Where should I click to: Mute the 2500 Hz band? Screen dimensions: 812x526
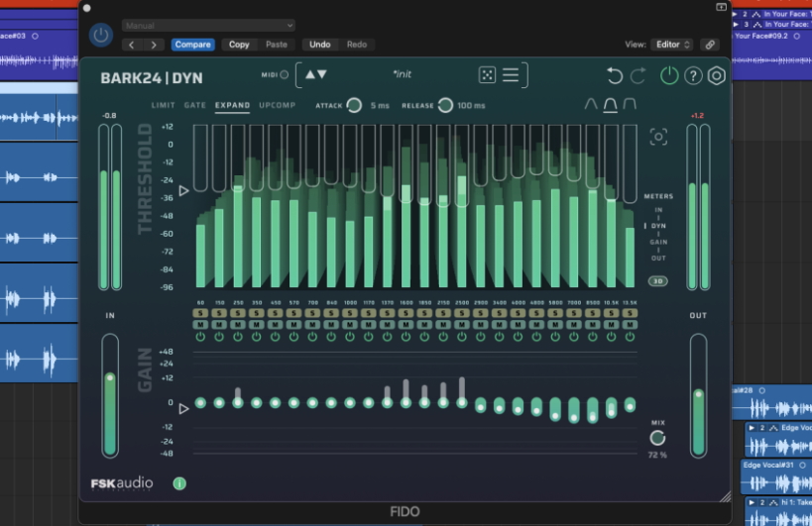pyautogui.click(x=462, y=325)
